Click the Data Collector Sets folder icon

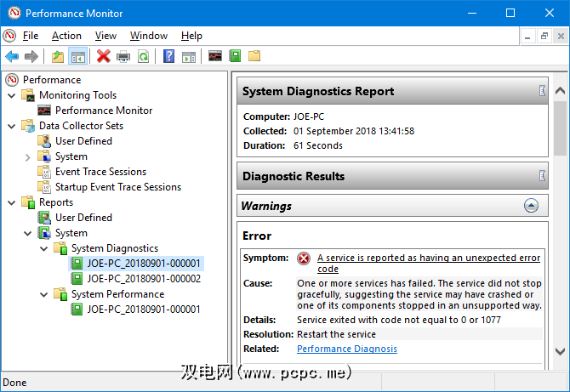click(x=28, y=126)
